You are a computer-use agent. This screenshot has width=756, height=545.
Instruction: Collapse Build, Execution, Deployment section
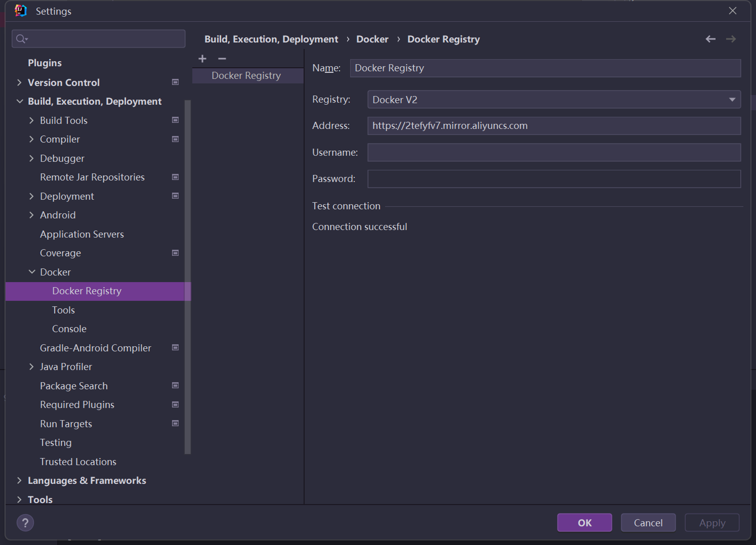(19, 101)
